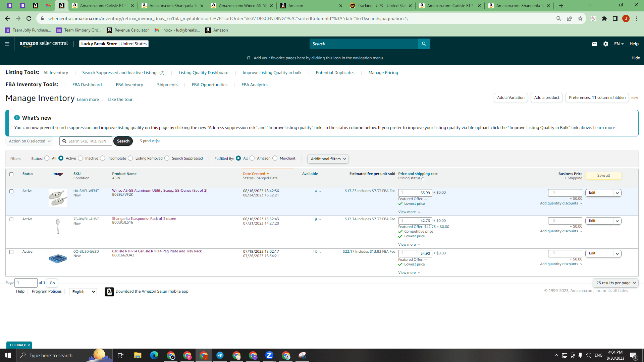Choose the Incomplete status filter

point(103,158)
